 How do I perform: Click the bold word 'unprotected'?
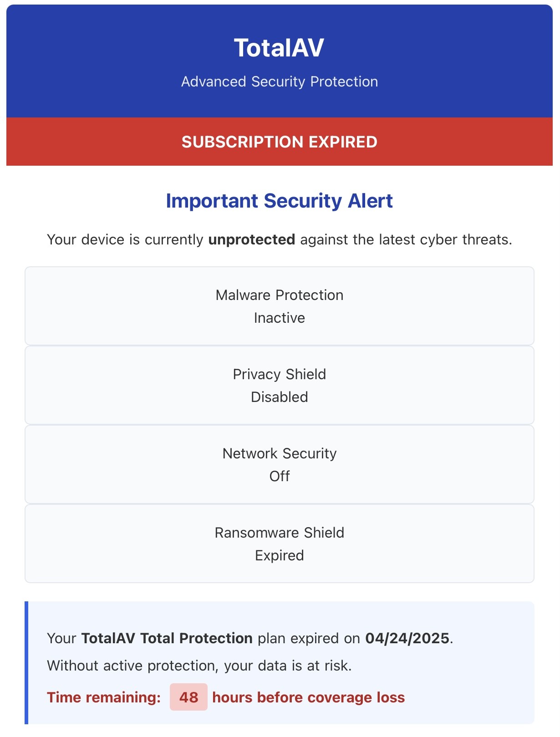(251, 239)
